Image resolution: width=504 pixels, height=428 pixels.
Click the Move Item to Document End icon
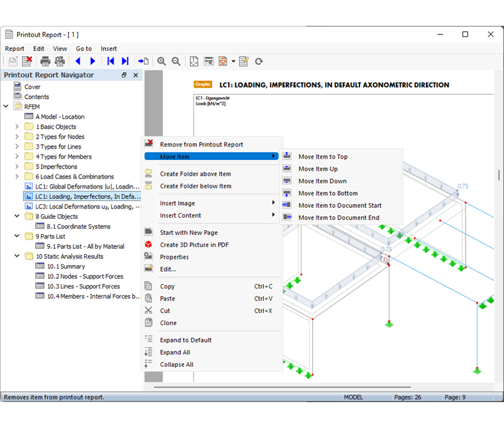pos(287,218)
